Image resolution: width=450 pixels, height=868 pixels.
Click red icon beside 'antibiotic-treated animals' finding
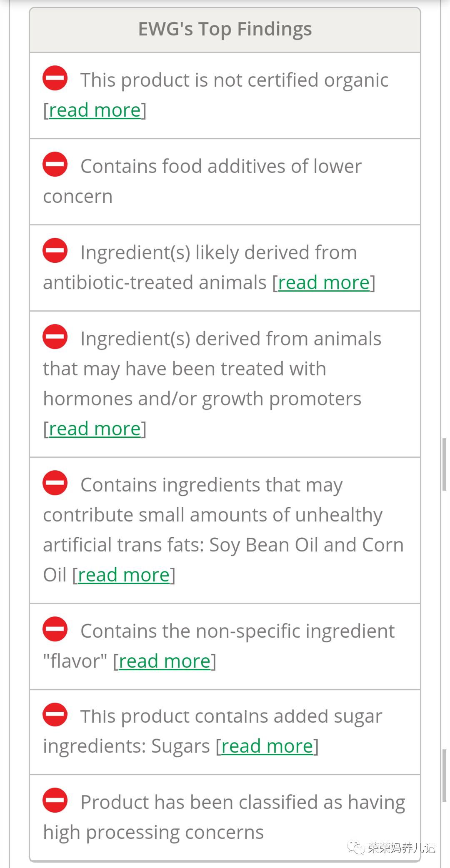click(55, 250)
